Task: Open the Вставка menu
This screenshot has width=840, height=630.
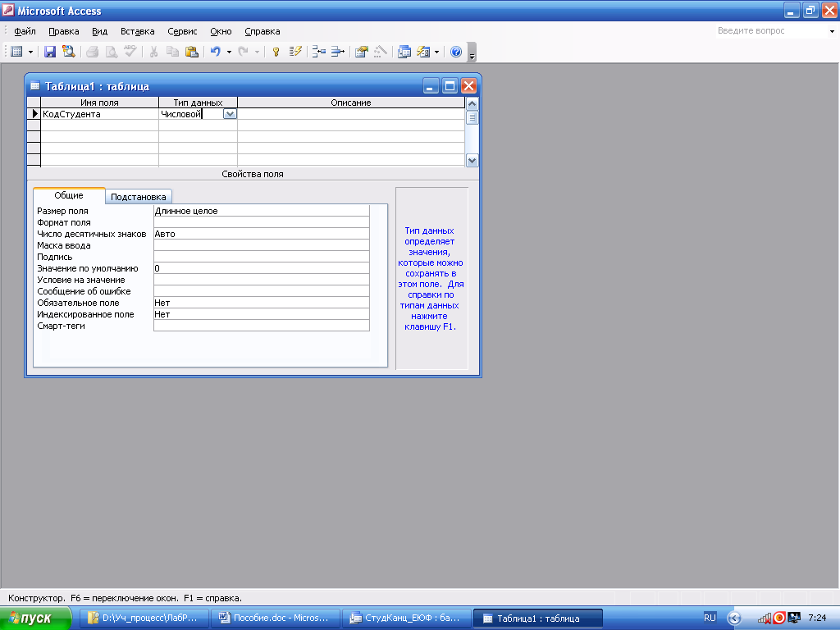Action: pyautogui.click(x=138, y=31)
